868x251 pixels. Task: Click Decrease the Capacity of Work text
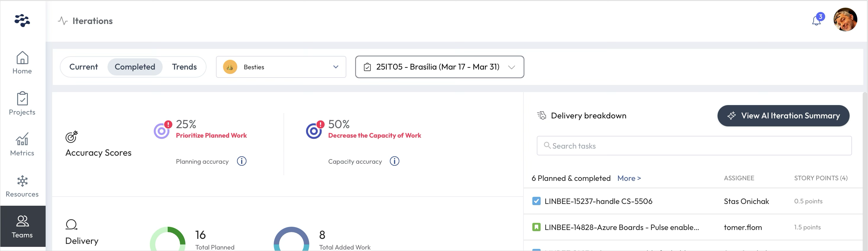(375, 135)
